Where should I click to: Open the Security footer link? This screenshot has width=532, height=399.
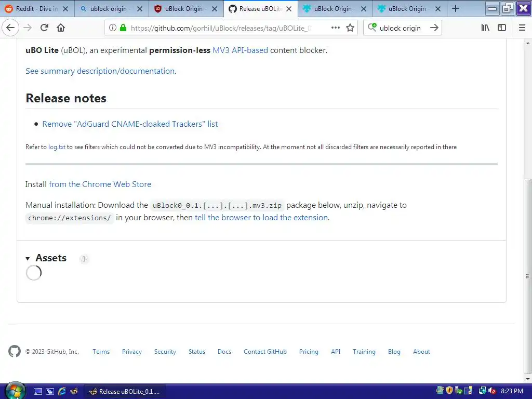[x=165, y=352]
